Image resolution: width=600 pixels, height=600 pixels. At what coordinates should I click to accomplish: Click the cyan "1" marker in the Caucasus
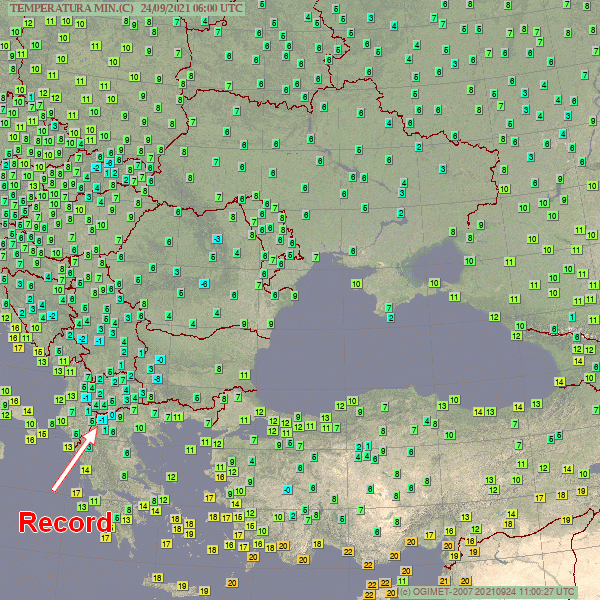(572, 317)
